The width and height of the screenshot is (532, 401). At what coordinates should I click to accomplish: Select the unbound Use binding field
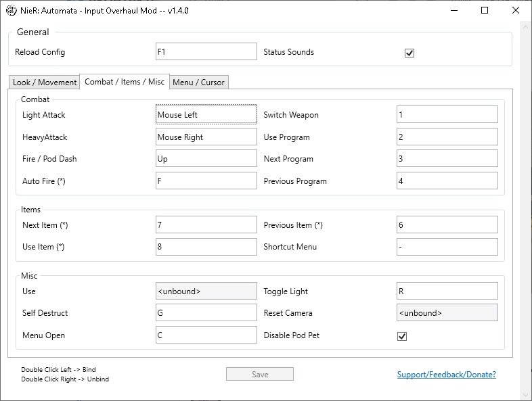coord(206,291)
